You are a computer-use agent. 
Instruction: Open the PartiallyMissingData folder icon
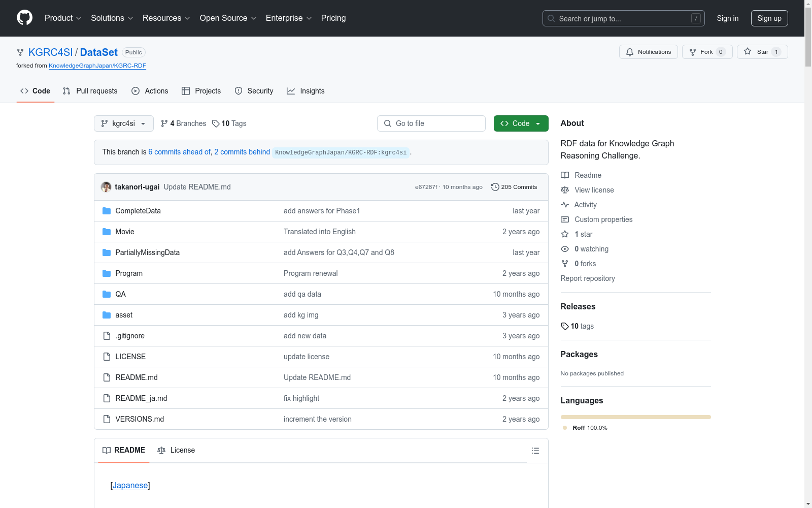tap(107, 252)
